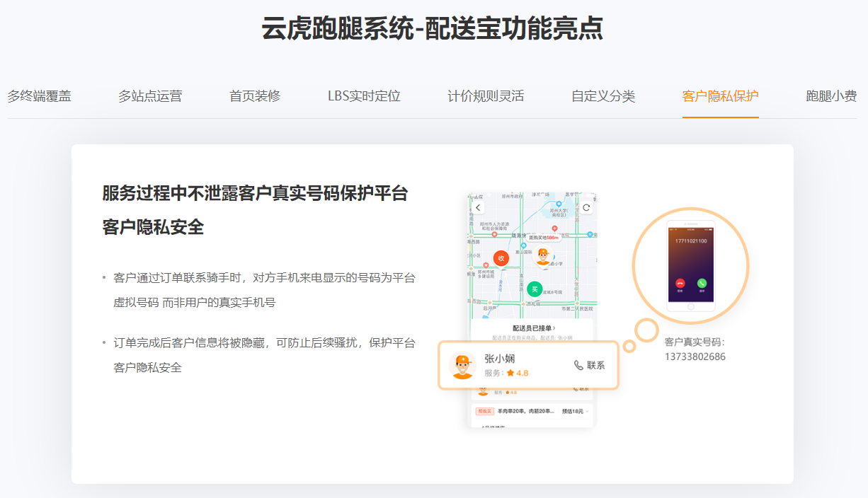The width and height of the screenshot is (868, 498).
Task: Open the 计价规则灵活 tab
Action: (486, 96)
